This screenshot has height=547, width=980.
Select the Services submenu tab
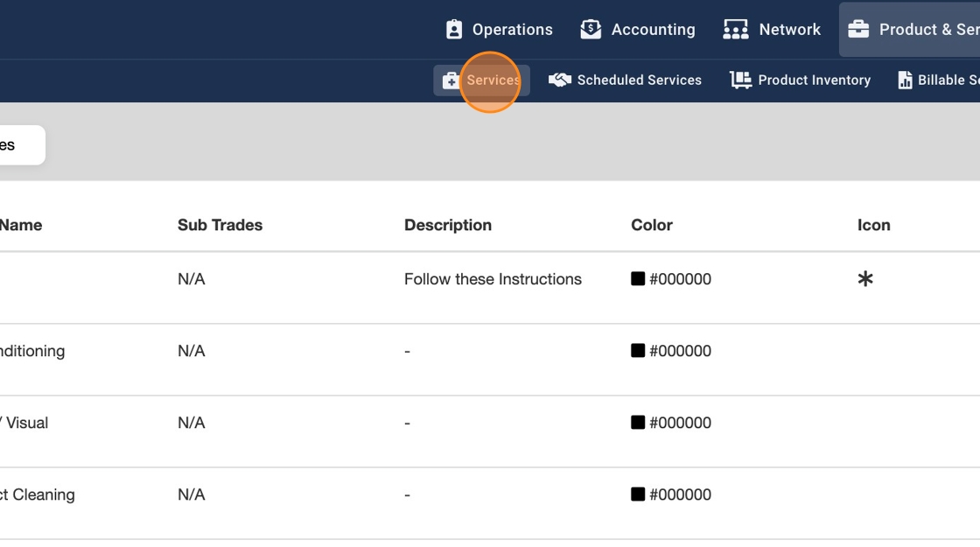pyautogui.click(x=493, y=81)
